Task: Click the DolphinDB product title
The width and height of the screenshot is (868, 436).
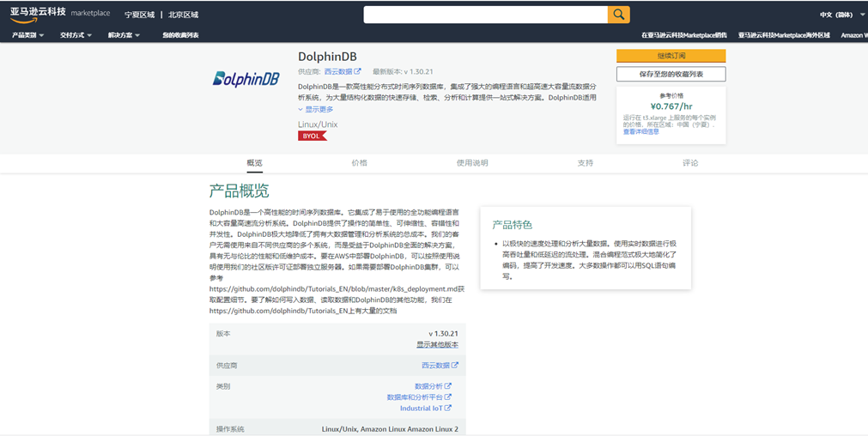Action: click(327, 57)
